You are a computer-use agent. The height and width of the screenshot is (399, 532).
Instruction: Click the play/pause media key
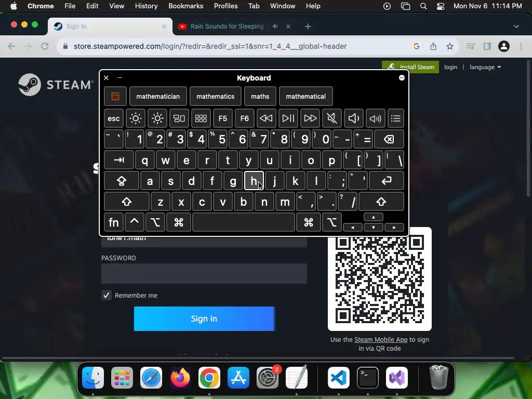pyautogui.click(x=288, y=118)
